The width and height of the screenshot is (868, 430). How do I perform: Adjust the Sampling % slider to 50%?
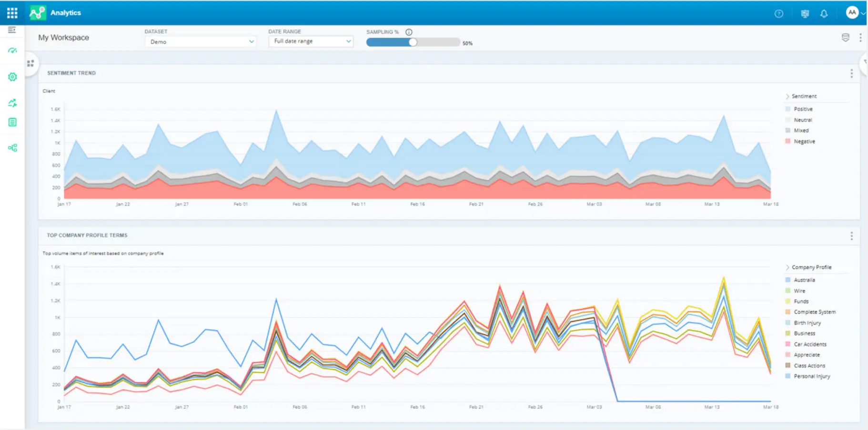tap(413, 42)
